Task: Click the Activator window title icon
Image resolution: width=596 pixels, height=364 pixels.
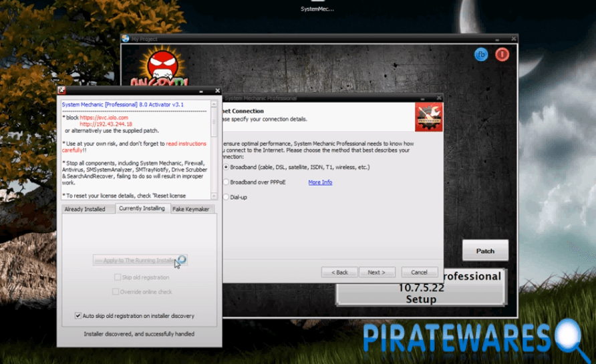Action: (61, 90)
